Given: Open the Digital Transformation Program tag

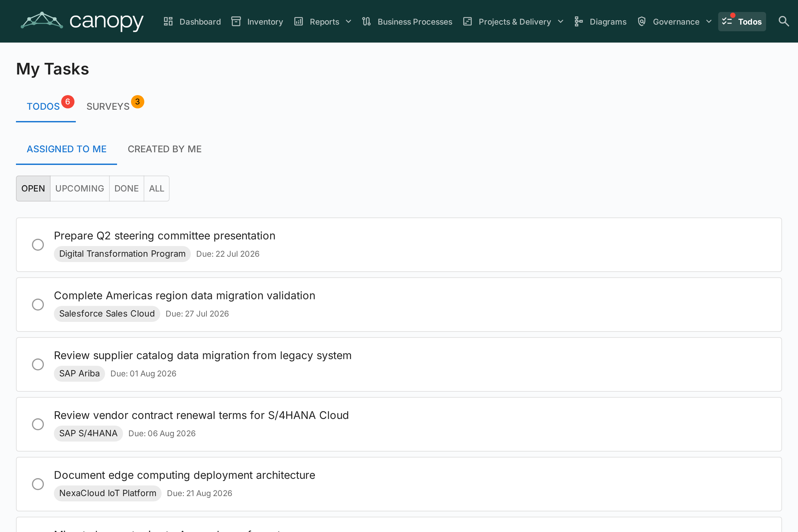Looking at the screenshot, I should click(122, 254).
